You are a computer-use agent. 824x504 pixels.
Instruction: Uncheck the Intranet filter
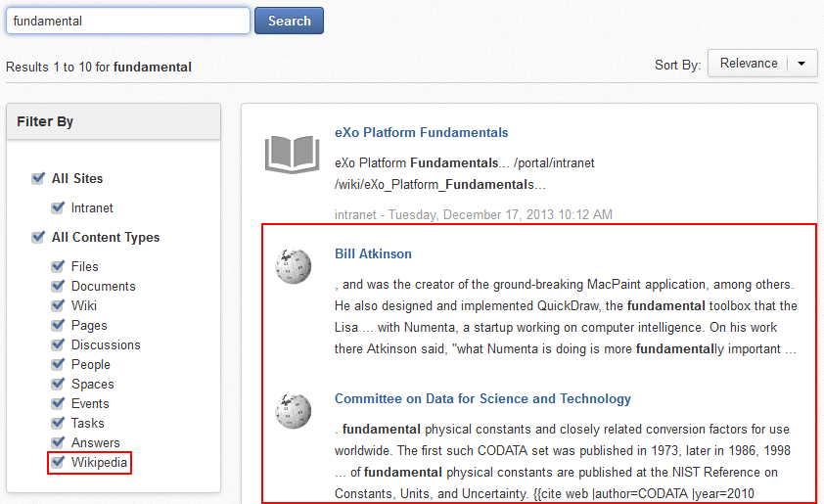(x=58, y=207)
